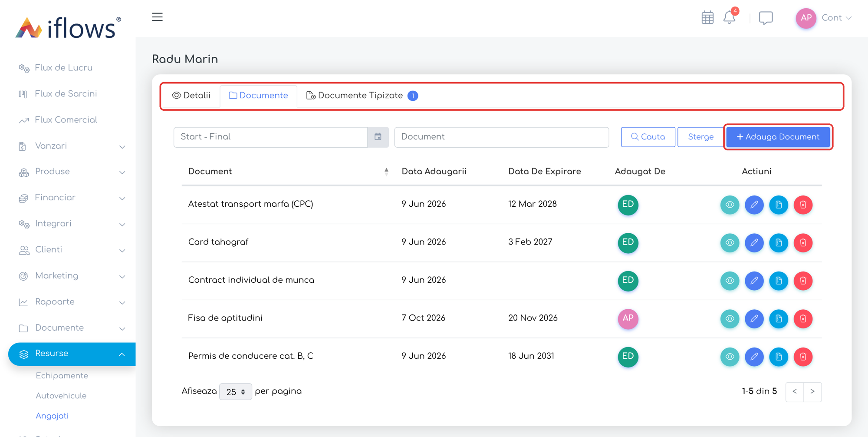
Task: View the Permis de conducere document
Action: (730, 357)
